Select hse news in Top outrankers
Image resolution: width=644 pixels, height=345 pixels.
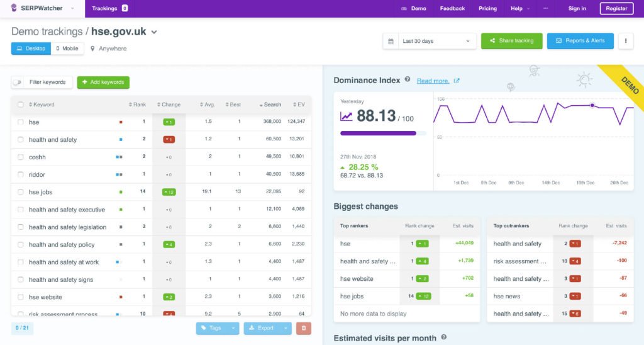(560, 296)
